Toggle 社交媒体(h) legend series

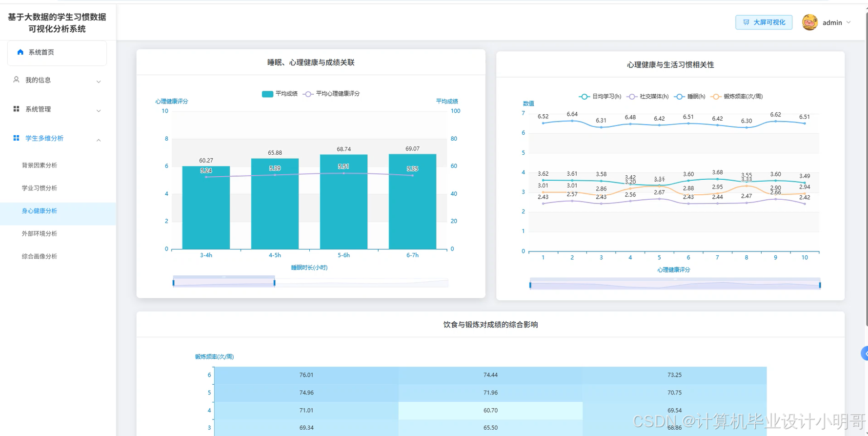coord(647,97)
